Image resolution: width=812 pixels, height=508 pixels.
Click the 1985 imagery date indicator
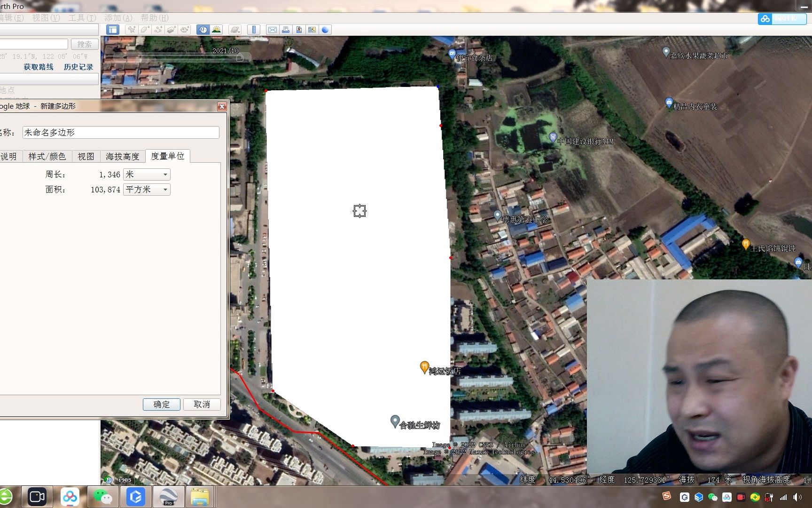click(x=125, y=480)
